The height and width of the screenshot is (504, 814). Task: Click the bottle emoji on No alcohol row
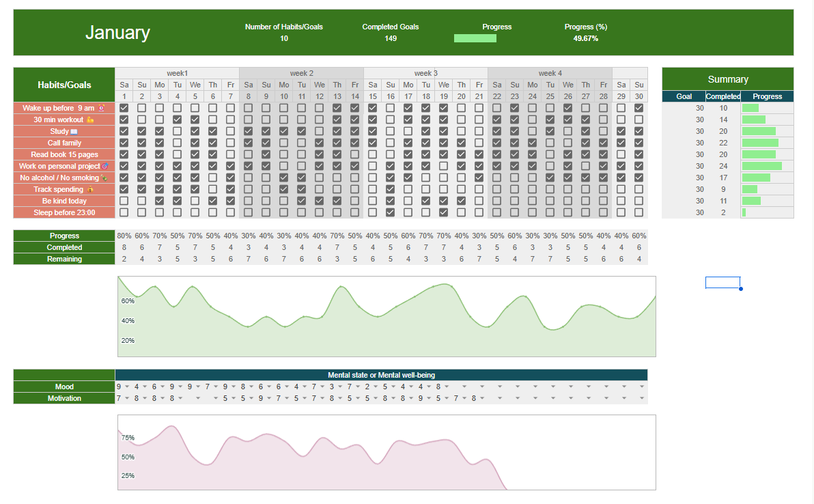[x=104, y=178]
